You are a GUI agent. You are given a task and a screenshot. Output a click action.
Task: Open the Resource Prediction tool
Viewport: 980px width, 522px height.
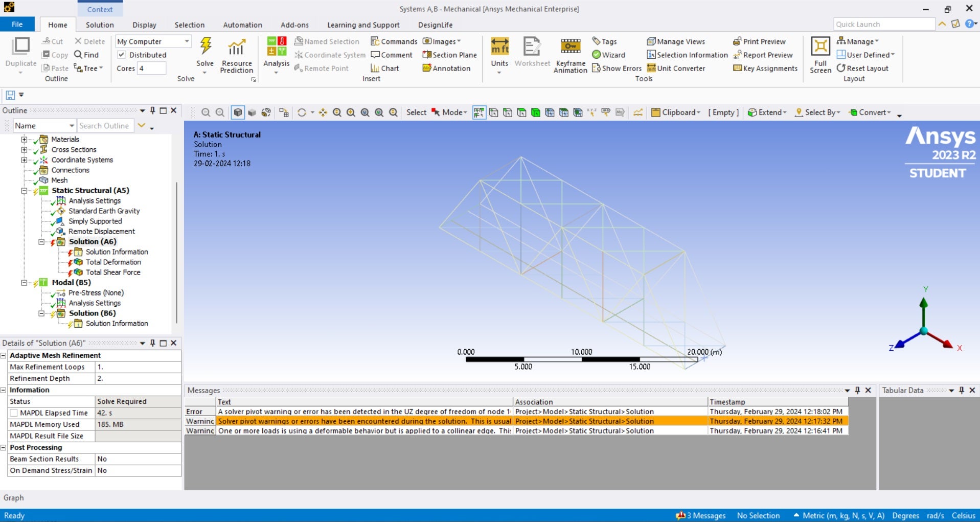point(236,56)
